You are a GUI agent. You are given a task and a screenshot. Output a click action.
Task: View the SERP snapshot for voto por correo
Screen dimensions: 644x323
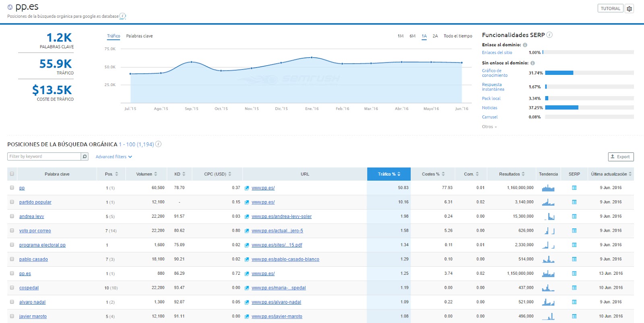pyautogui.click(x=574, y=231)
